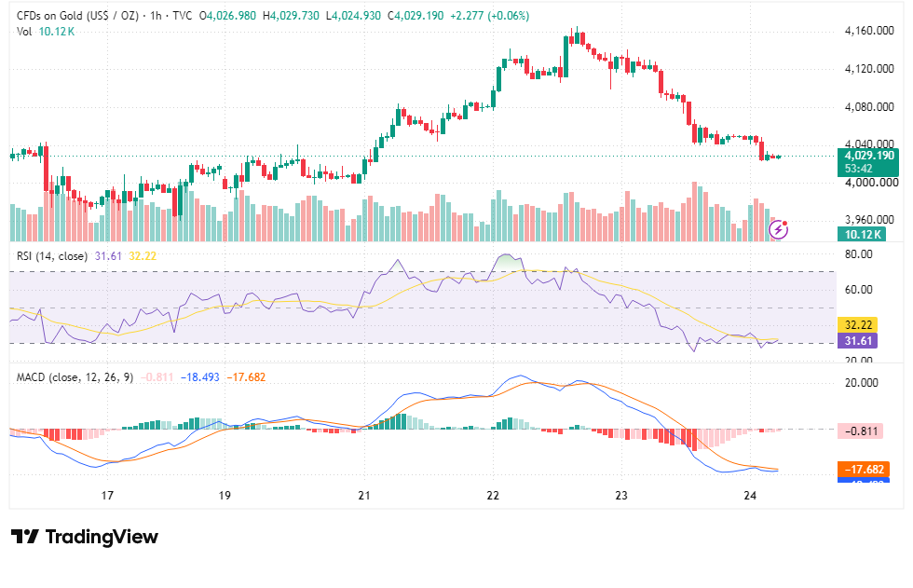
Task: Click the 80.00 RSI scale label
Action: [858, 254]
